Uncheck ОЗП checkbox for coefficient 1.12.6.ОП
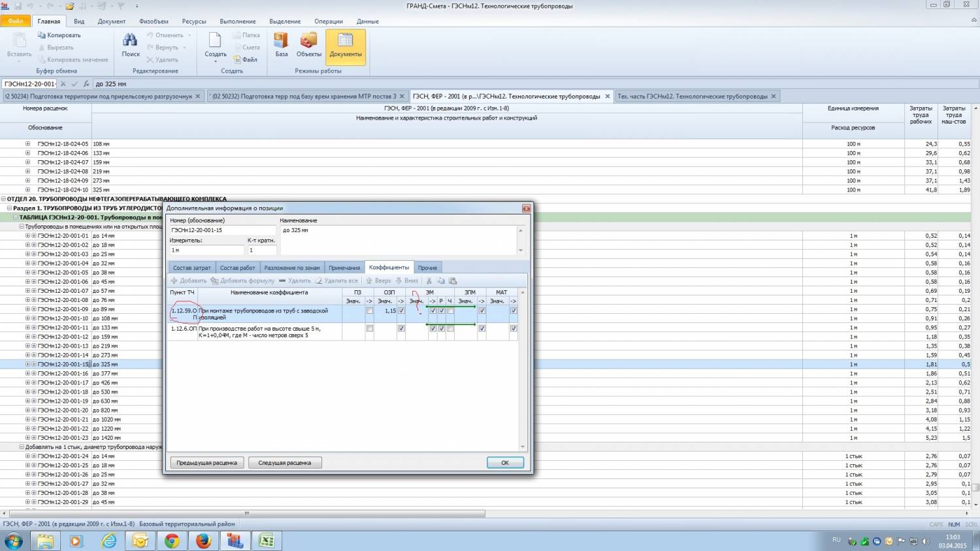 (401, 329)
